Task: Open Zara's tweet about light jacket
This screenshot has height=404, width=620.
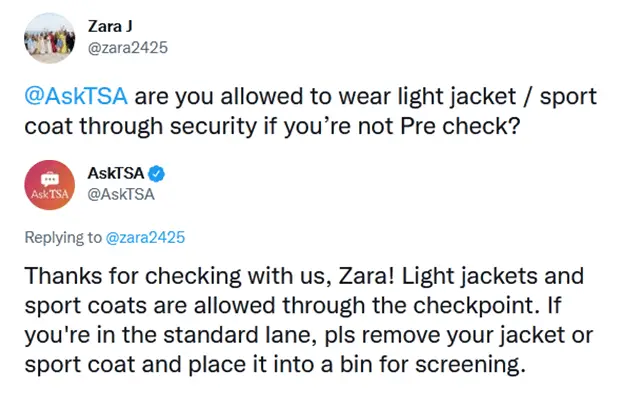Action: click(x=310, y=111)
